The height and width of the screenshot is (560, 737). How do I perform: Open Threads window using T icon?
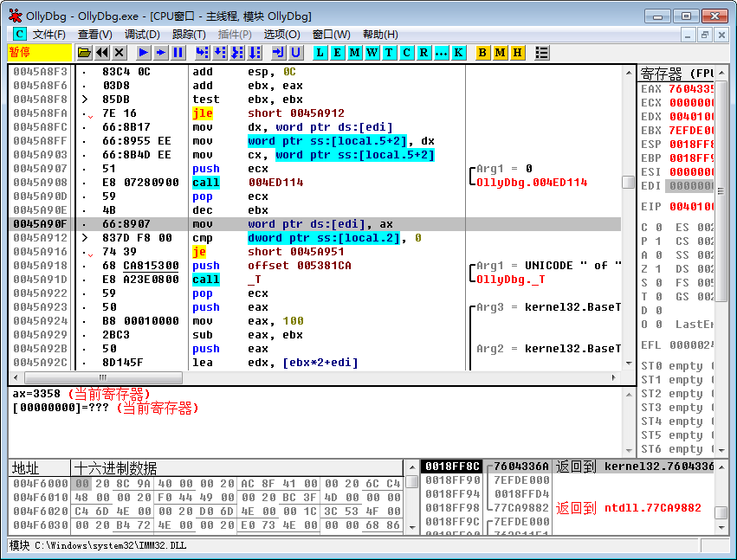[x=389, y=53]
